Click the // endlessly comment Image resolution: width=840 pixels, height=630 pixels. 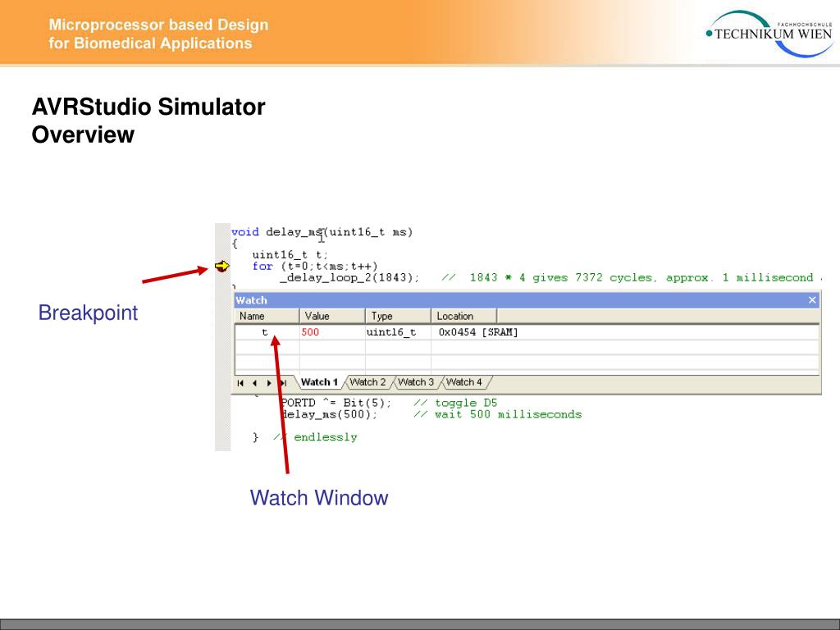pyautogui.click(x=315, y=437)
